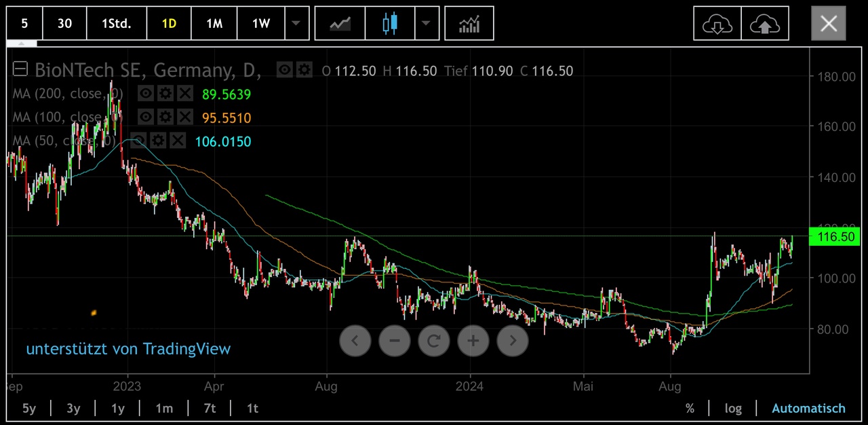Click the MA 100 value 95.5510

click(226, 118)
